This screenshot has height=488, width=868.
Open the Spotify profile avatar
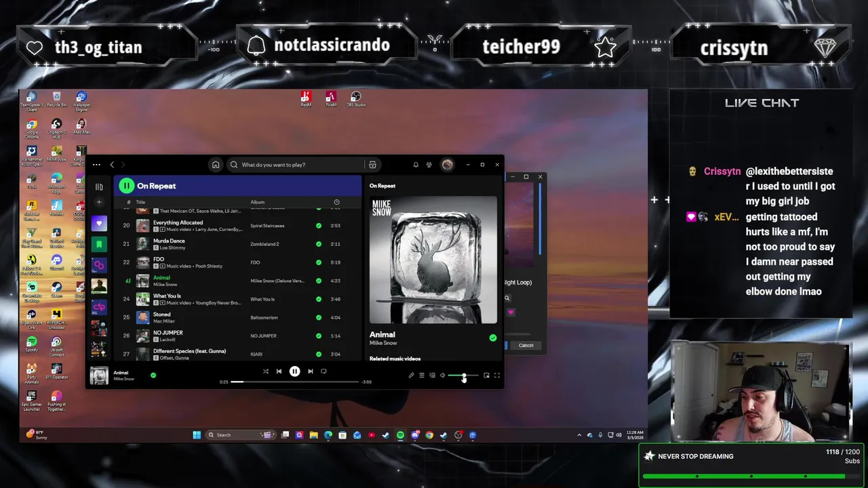click(x=447, y=165)
